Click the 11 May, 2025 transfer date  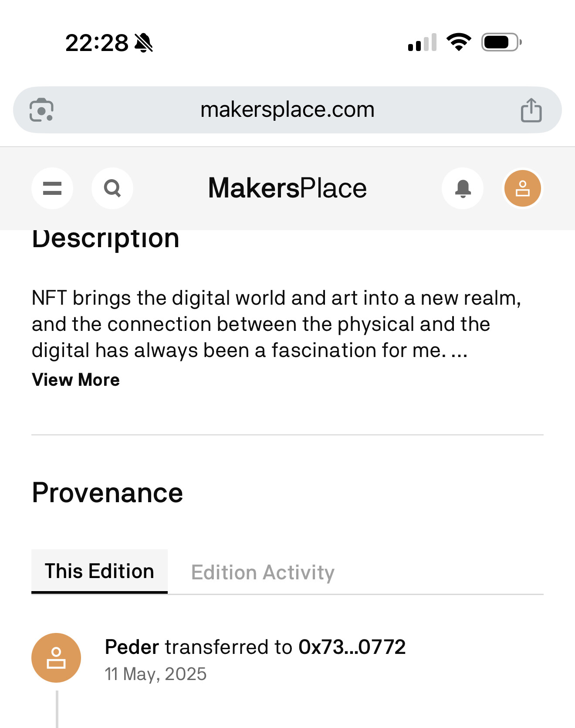click(x=156, y=674)
